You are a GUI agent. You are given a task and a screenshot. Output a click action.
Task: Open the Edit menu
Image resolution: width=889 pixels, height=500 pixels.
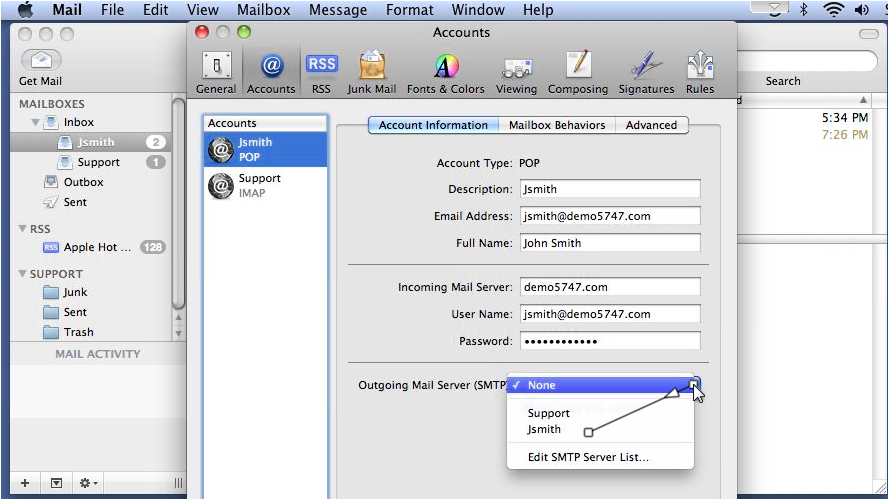click(x=155, y=10)
